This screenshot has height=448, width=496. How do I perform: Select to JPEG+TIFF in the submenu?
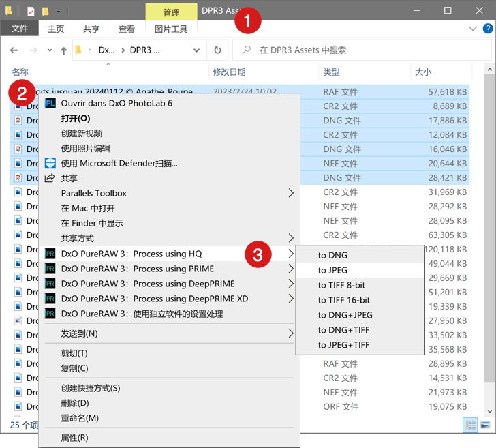[x=360, y=345]
